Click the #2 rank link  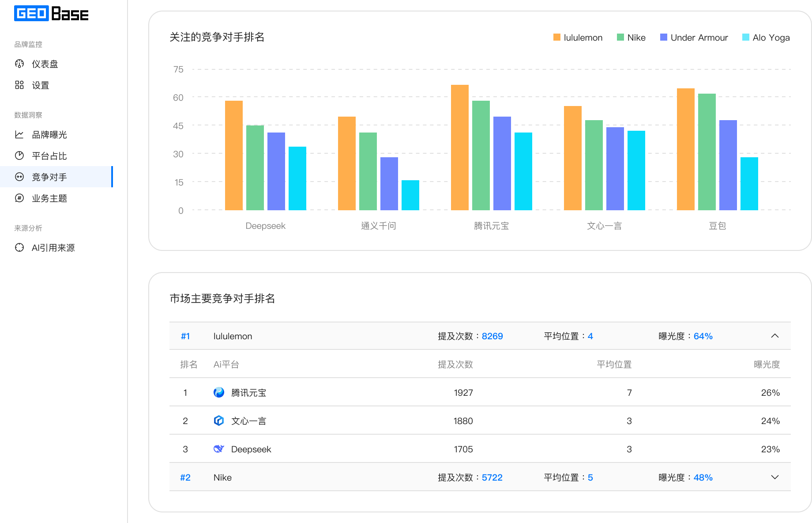185,478
